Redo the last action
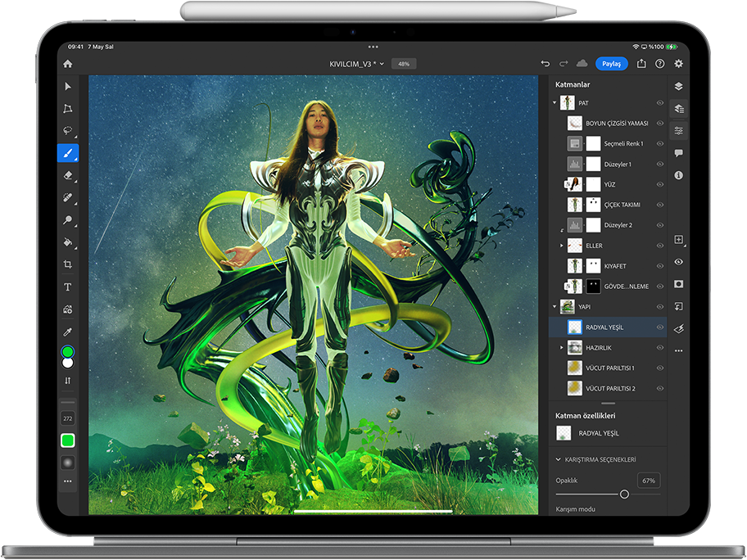The height and width of the screenshot is (560, 747). pos(564,64)
